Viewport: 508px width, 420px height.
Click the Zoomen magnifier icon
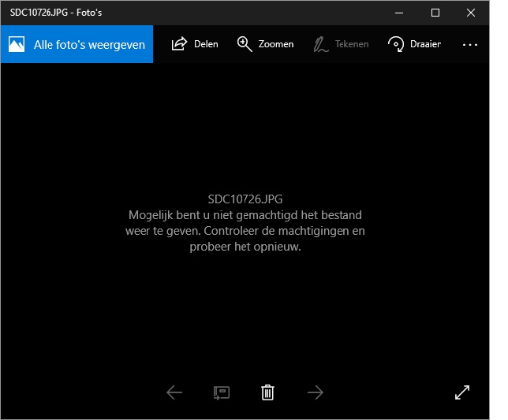point(245,44)
